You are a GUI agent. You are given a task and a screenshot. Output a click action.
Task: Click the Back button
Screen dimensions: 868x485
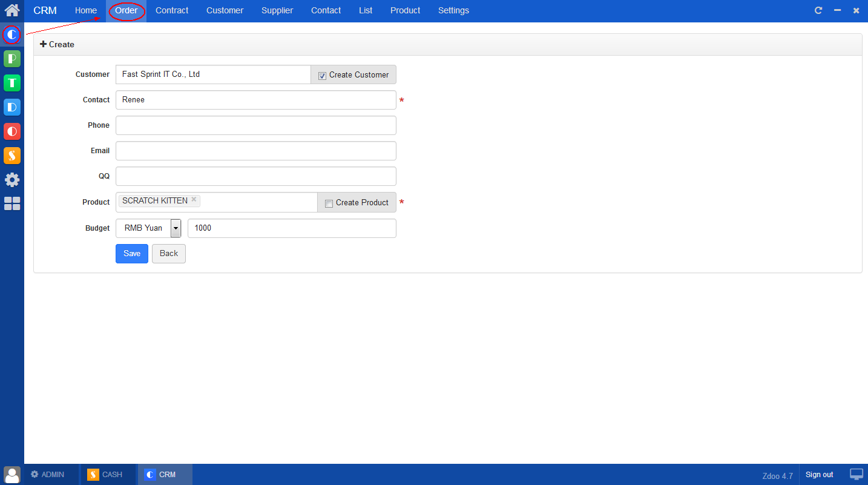(x=169, y=254)
